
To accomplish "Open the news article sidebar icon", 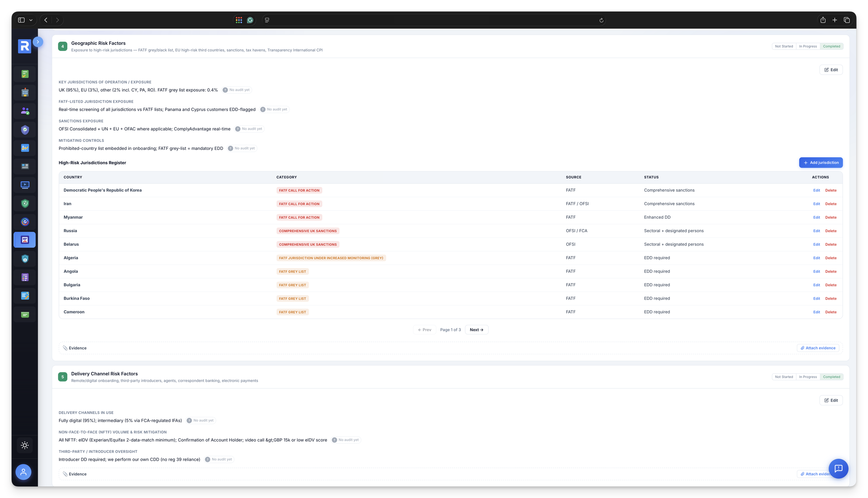I will click(25, 166).
